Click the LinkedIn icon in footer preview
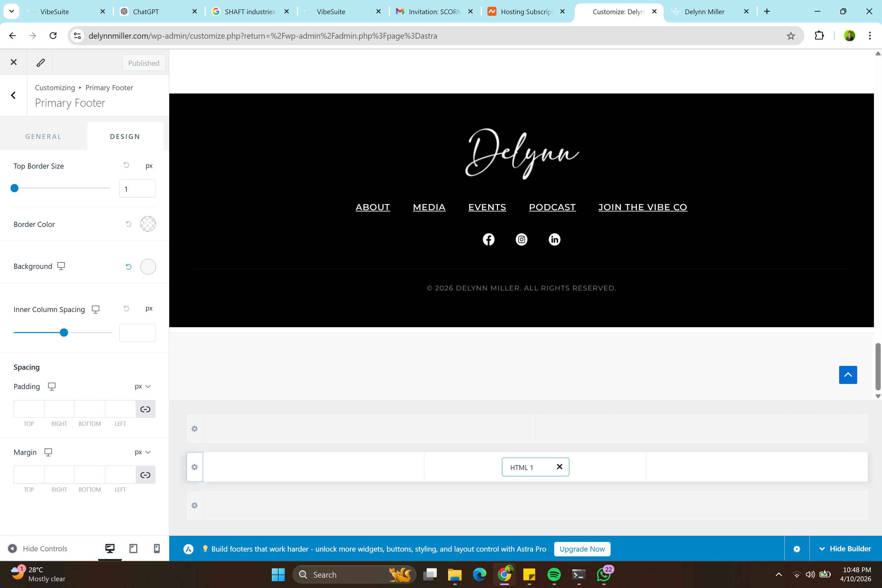This screenshot has height=588, width=882. 554,239
